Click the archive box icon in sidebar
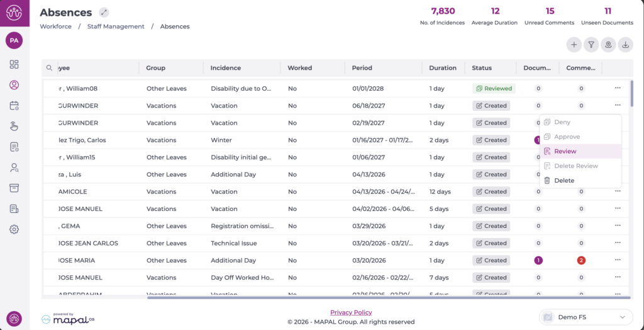This screenshot has width=644, height=330. pyautogui.click(x=14, y=188)
